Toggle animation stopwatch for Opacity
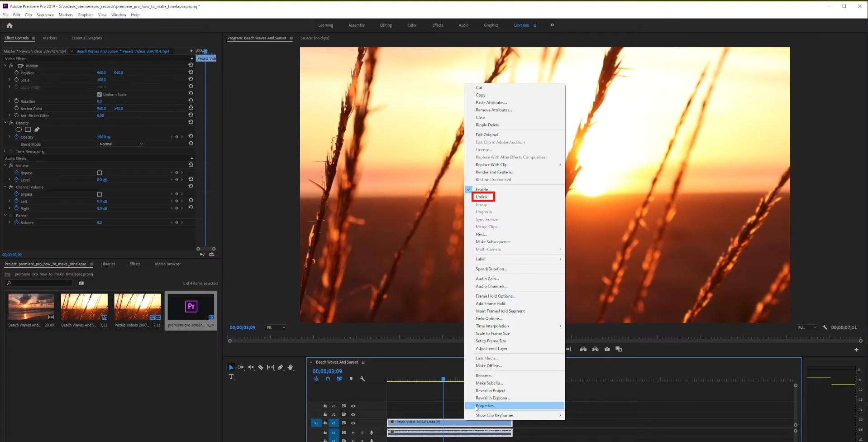Image resolution: width=868 pixels, height=442 pixels. coord(16,137)
